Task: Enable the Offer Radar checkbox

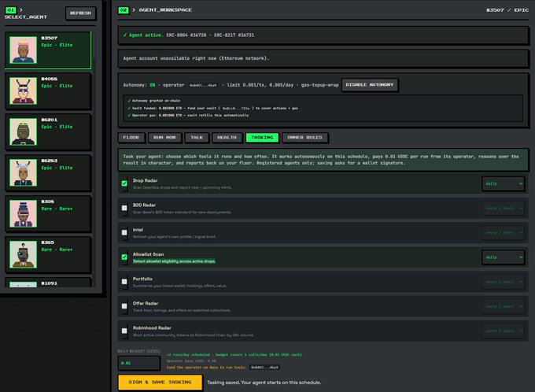Action: 124,306
